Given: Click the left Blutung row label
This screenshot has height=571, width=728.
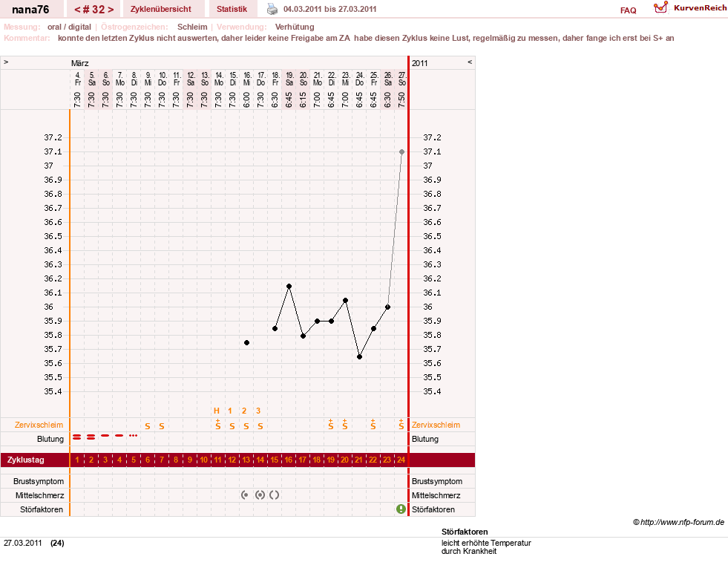Looking at the screenshot, I should coord(50,439).
